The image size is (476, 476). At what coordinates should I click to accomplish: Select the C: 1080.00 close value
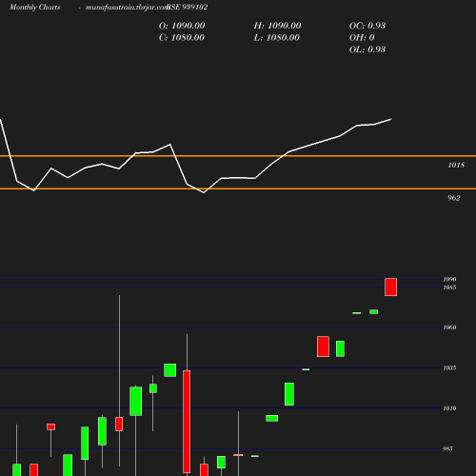(182, 38)
